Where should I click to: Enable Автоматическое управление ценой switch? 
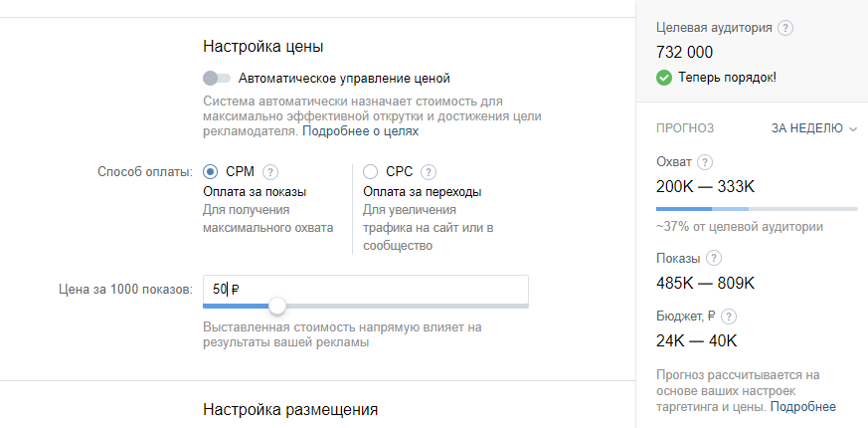[217, 79]
